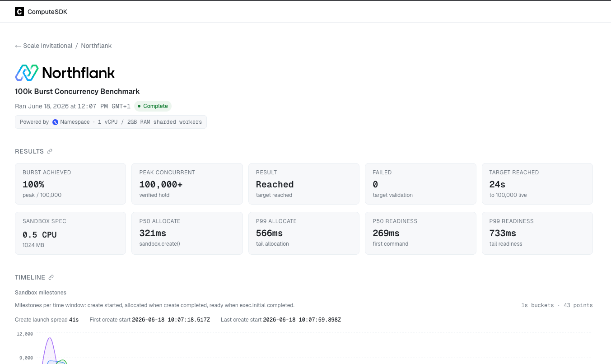Click the Northflank wordmark heading

point(79,72)
